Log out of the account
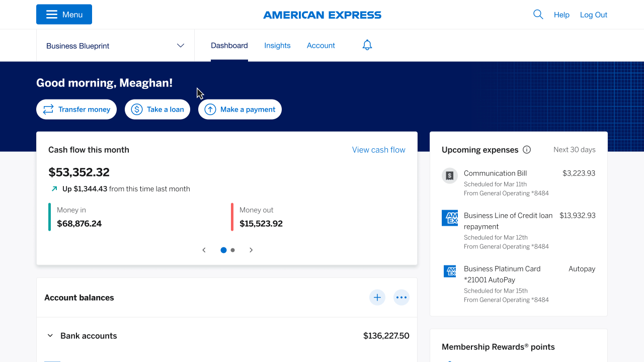 tap(593, 15)
